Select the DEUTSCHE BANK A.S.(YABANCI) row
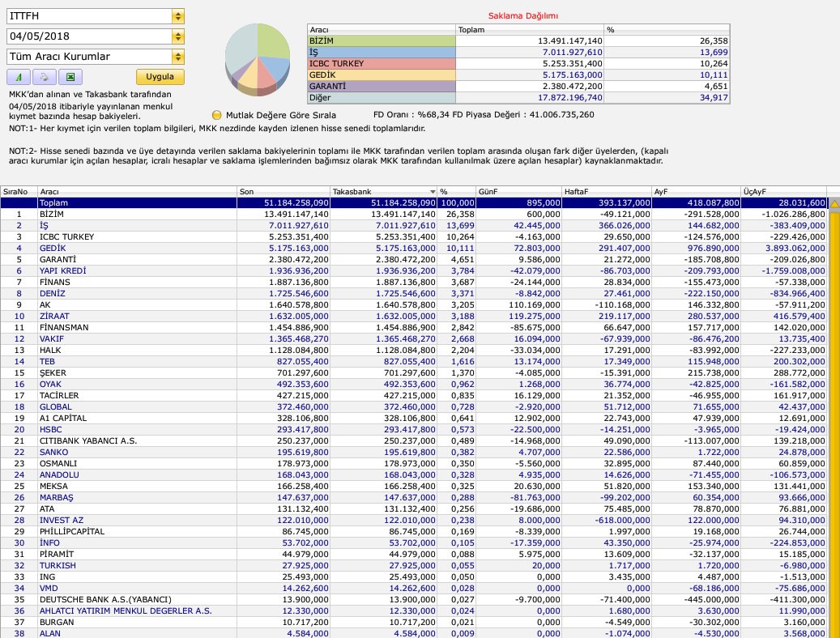Viewport: 840px width, 638px height. tap(414, 599)
